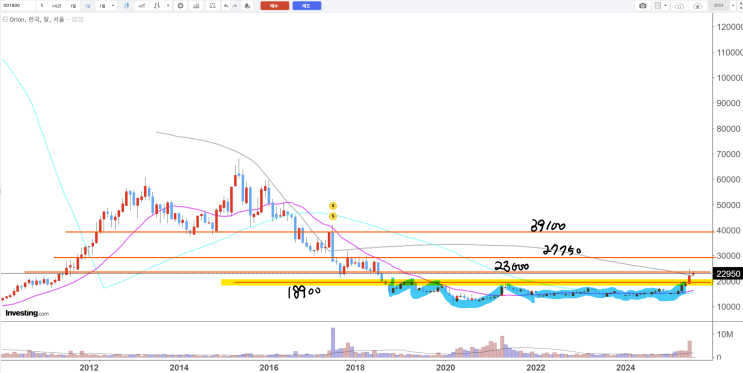The height and width of the screenshot is (373, 743).
Task: Click the blue sell button
Action: click(307, 6)
